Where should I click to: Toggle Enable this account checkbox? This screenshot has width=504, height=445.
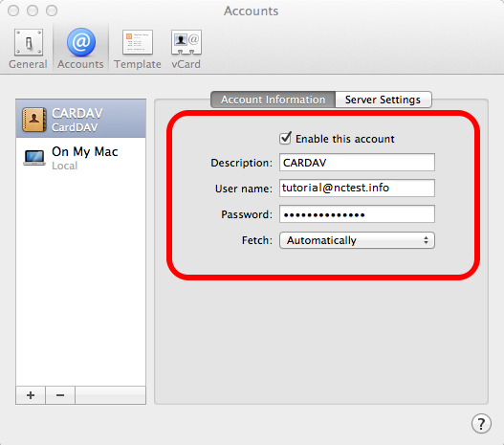tap(285, 138)
